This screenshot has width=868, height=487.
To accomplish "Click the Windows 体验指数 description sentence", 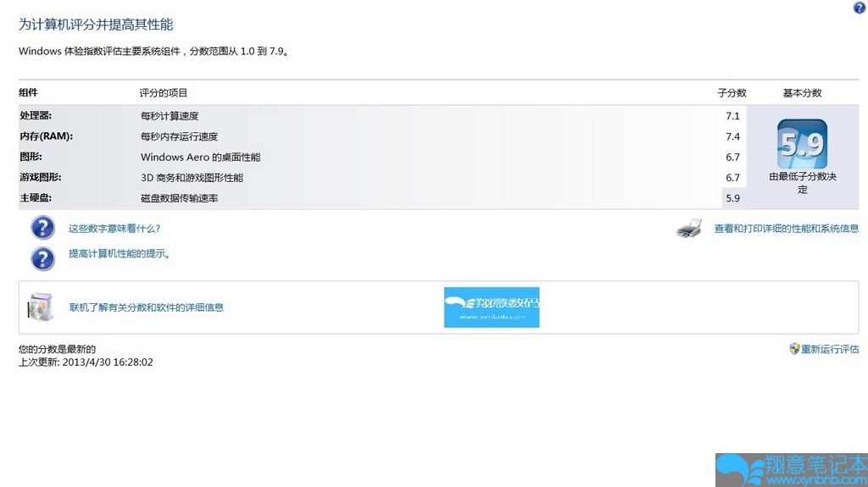I will pyautogui.click(x=153, y=51).
